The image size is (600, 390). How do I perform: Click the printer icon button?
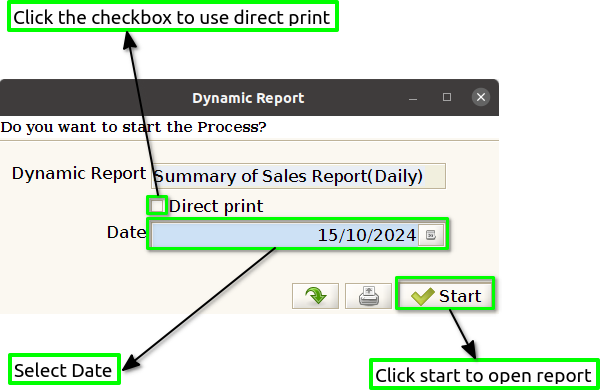(368, 296)
